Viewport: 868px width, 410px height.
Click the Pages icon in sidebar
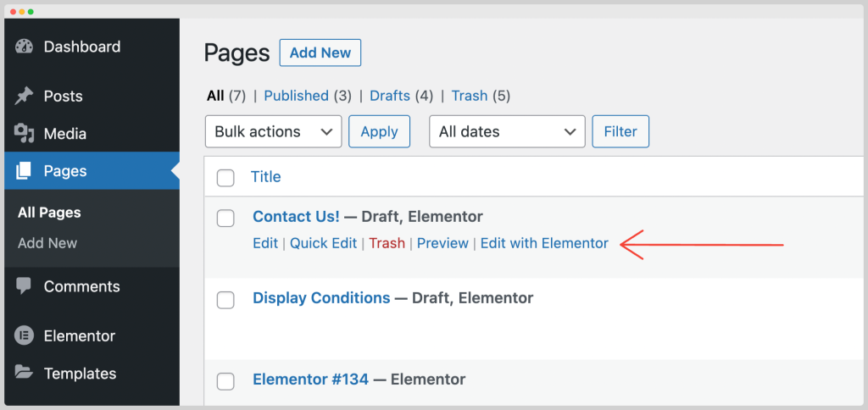pos(24,171)
